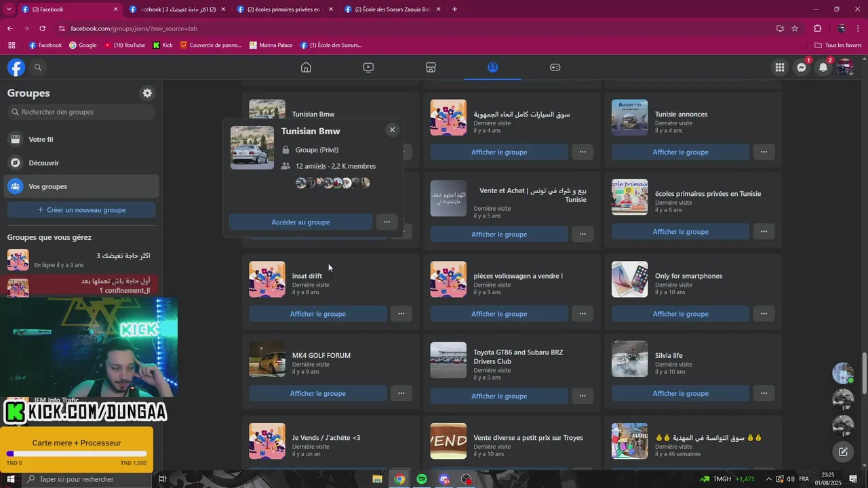Viewport: 868px width, 488px height.
Task: Open more options for Toyota GT86 group
Action: click(583, 396)
